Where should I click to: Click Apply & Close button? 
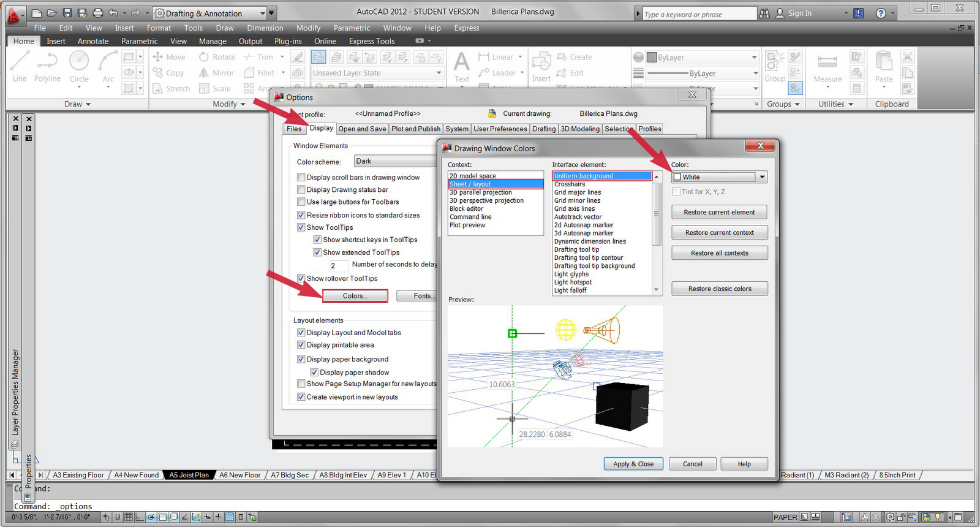point(633,464)
